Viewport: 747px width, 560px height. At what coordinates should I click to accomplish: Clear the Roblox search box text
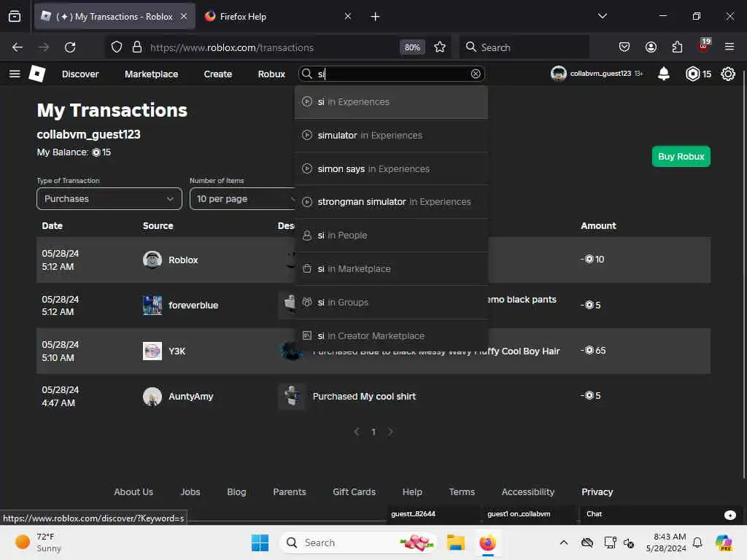(476, 74)
